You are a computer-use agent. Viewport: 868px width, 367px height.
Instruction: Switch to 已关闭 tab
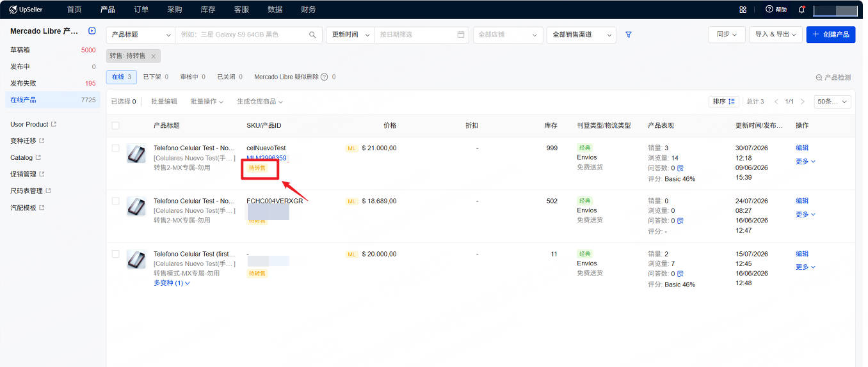coord(230,77)
